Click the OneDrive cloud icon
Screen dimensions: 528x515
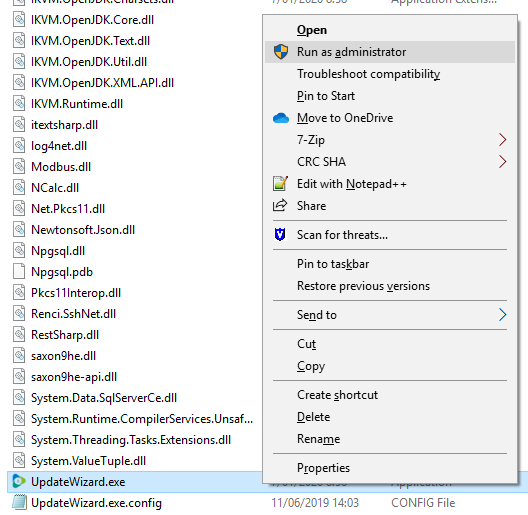click(280, 118)
